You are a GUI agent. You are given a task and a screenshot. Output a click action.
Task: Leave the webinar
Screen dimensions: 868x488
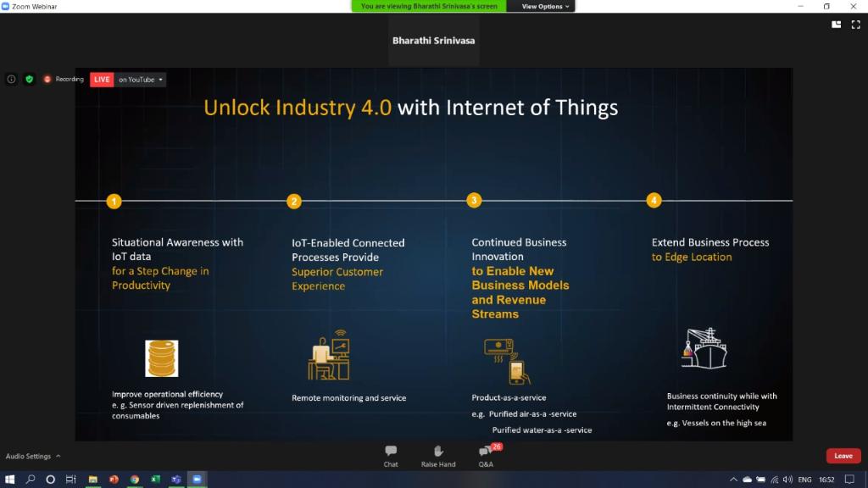pyautogui.click(x=843, y=456)
